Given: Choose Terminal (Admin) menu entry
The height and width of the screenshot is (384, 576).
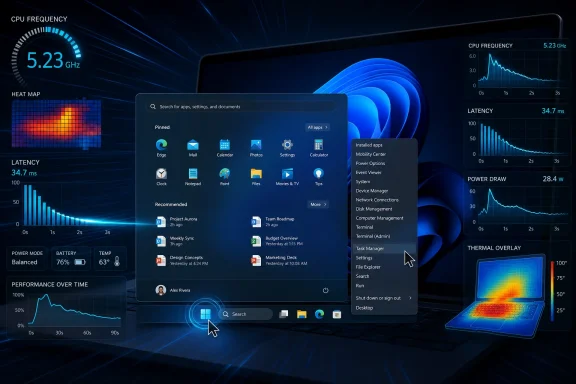Looking at the screenshot, I should point(373,236).
